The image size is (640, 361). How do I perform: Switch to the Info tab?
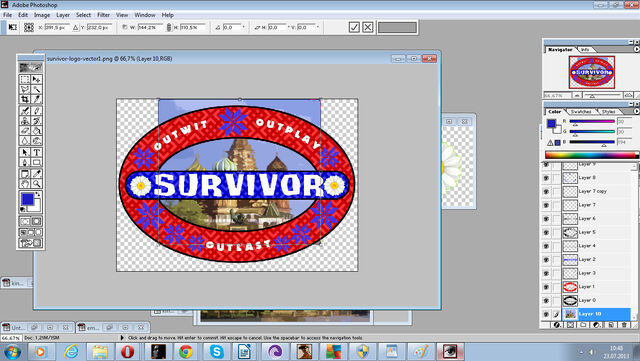pos(585,49)
